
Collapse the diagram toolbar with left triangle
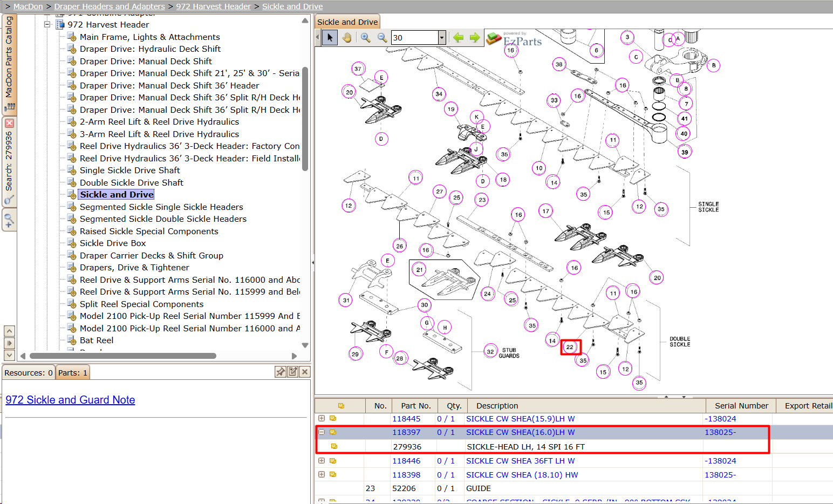[x=318, y=37]
